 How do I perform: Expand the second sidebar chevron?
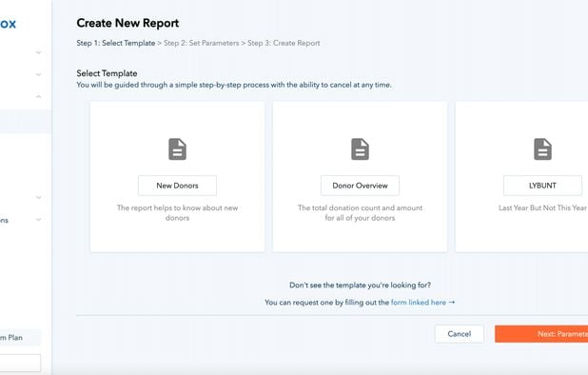(x=39, y=74)
